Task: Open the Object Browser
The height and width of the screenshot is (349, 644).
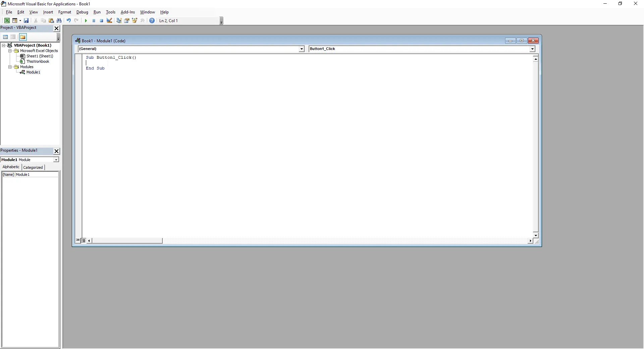Action: pyautogui.click(x=135, y=20)
